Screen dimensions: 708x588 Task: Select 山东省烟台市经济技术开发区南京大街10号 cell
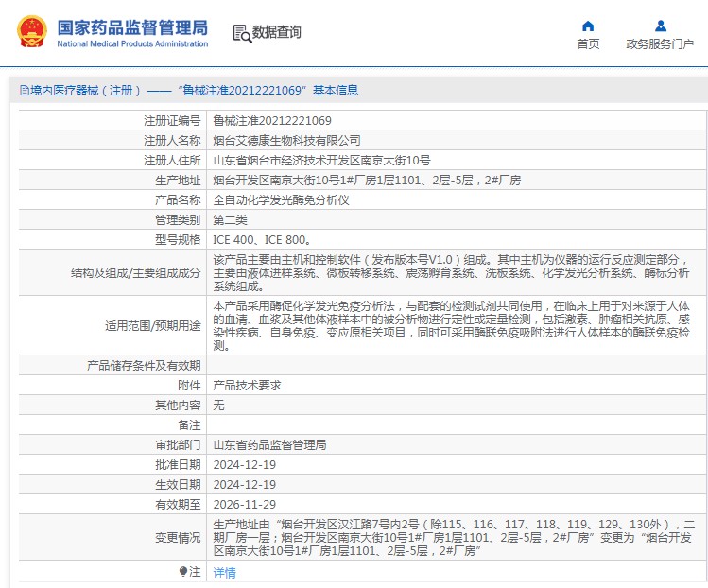tap(321, 161)
